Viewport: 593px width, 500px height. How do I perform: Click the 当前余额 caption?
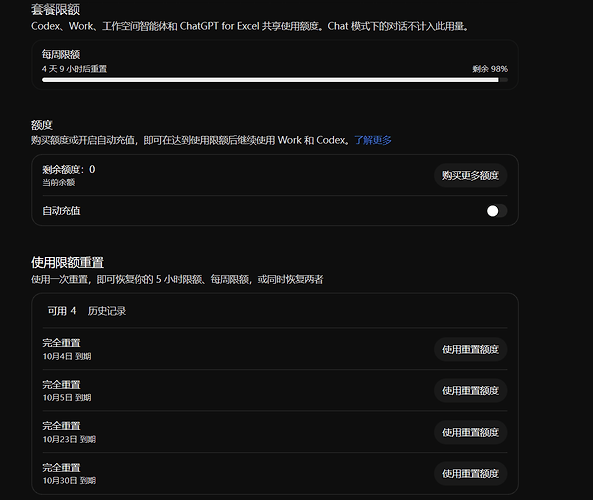pyautogui.click(x=59, y=183)
